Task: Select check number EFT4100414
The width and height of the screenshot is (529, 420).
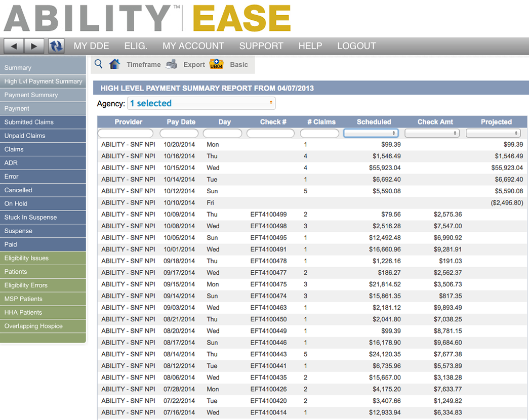Action: 268,412
